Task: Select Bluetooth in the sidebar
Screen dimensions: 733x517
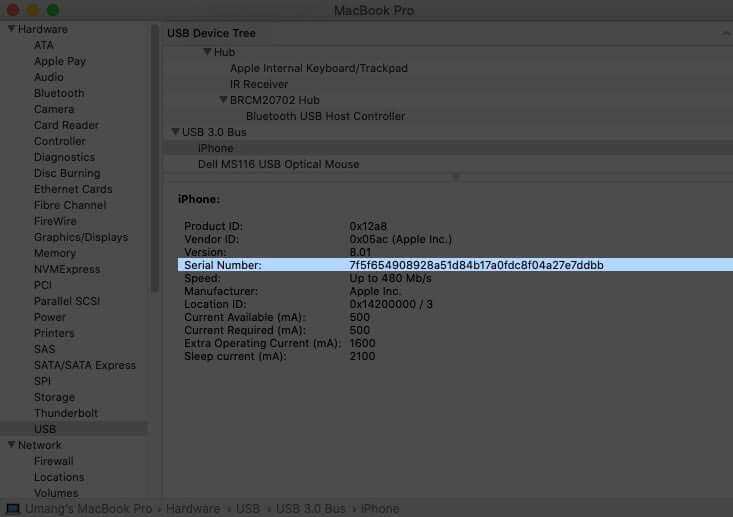Action: [59, 93]
